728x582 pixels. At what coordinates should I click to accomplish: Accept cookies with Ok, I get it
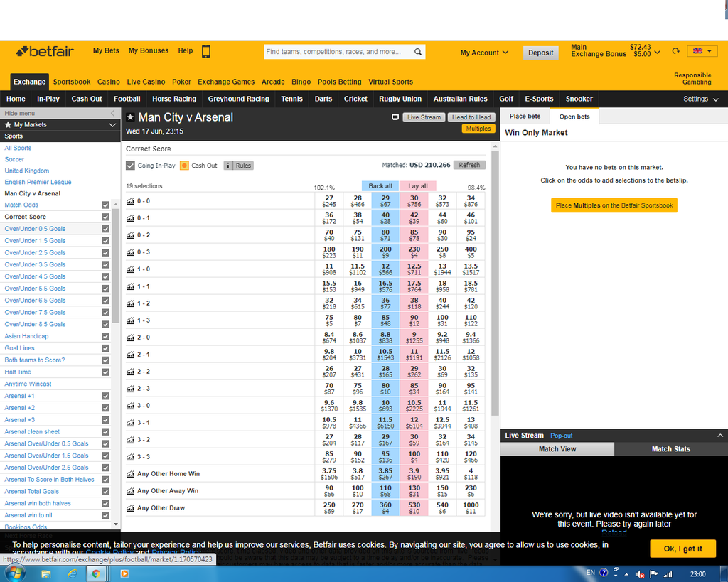[683, 549]
